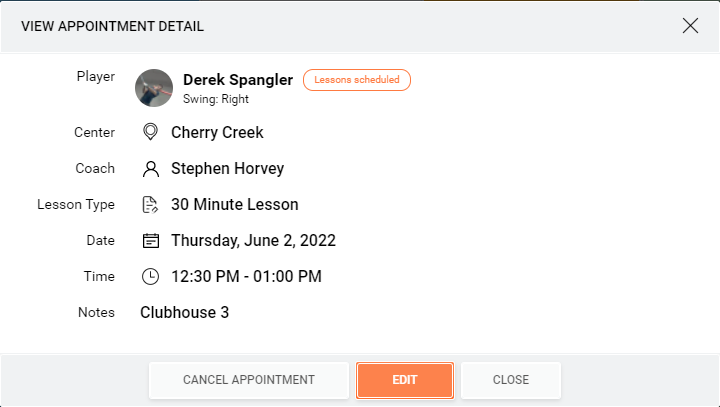The width and height of the screenshot is (720, 407).
Task: Click the time 12:30 PM - 01:00 PM
Action: 246,277
